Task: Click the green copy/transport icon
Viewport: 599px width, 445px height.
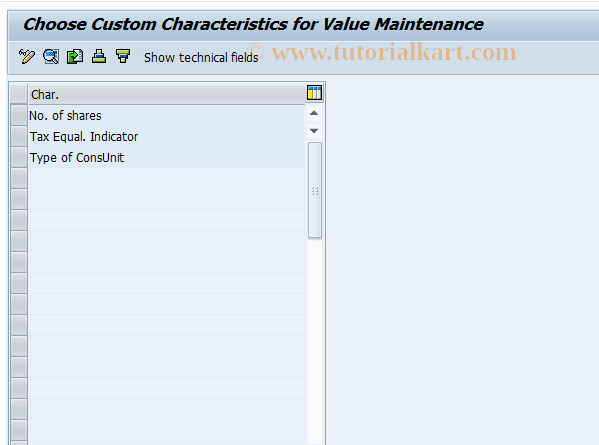Action: tap(75, 57)
